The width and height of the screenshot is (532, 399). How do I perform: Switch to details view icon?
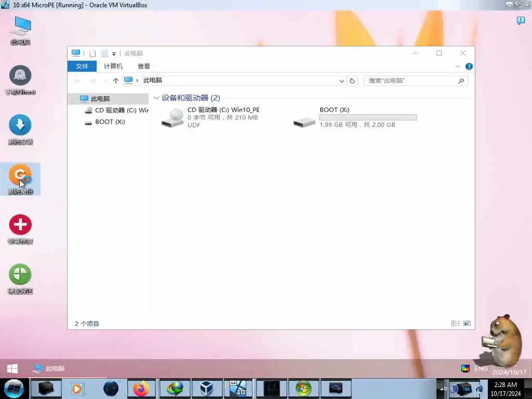pyautogui.click(x=455, y=323)
